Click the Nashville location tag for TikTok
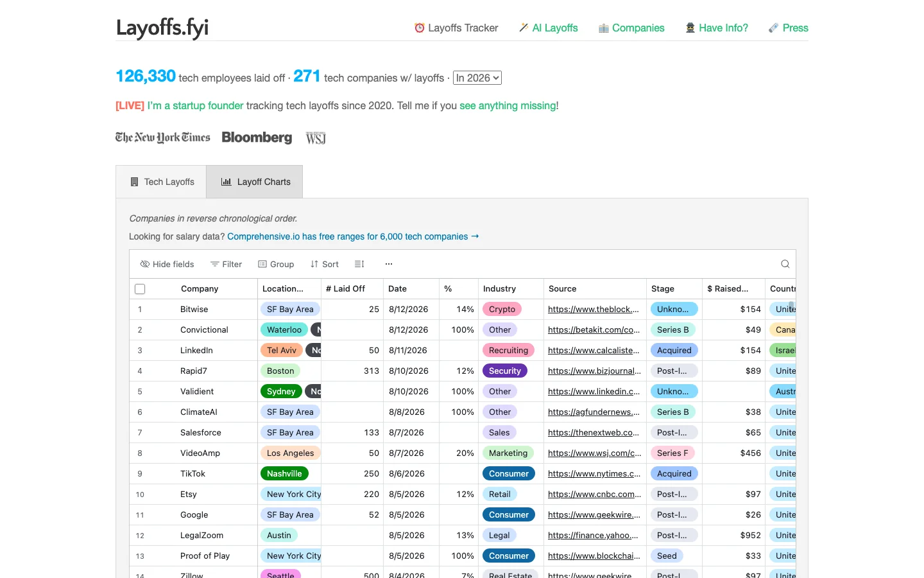Image resolution: width=924 pixels, height=578 pixels. (x=284, y=473)
